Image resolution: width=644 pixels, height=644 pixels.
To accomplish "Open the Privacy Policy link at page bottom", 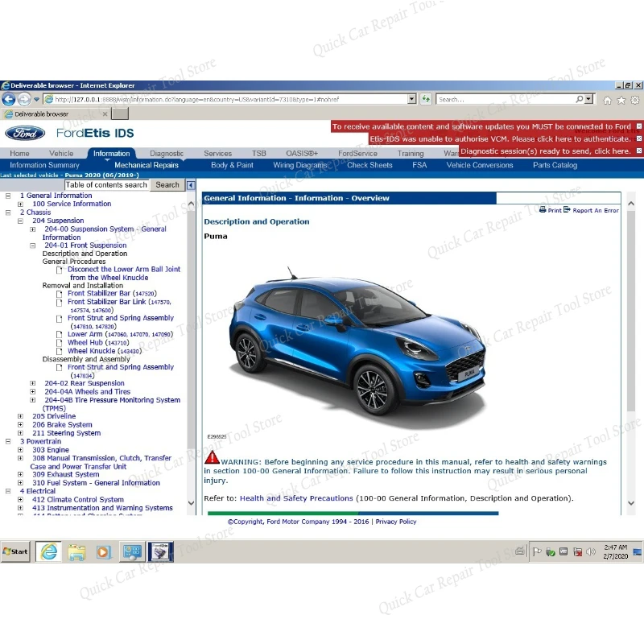I will [x=396, y=521].
